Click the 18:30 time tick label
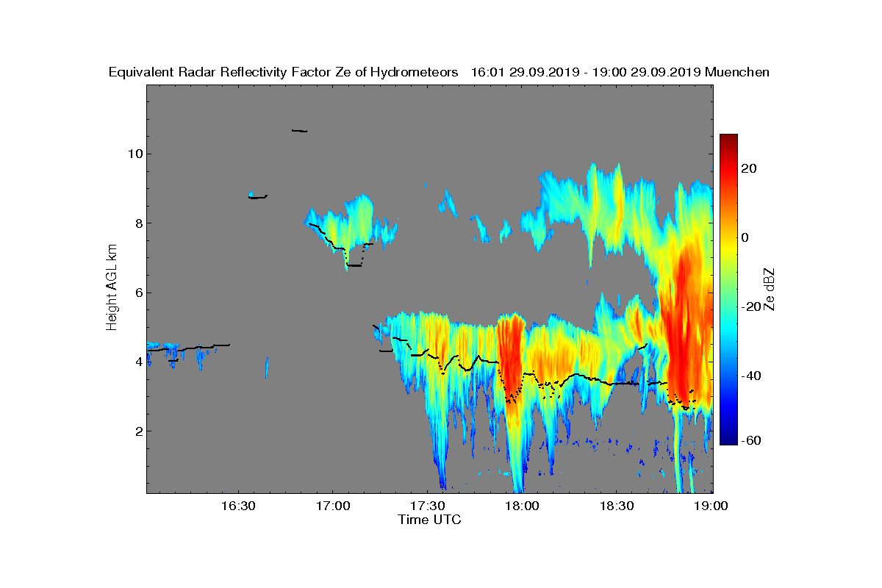Screen dimensions: 882x588 click(617, 506)
